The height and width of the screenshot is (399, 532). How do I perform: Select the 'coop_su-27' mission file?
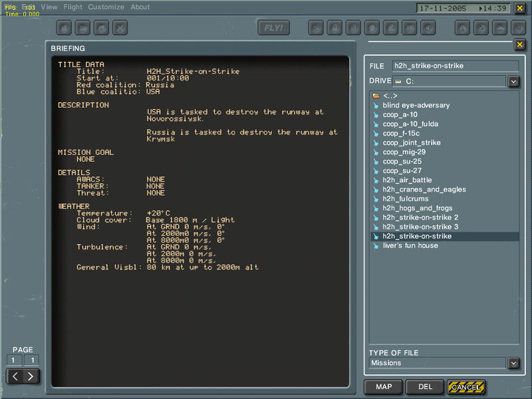tap(446, 171)
